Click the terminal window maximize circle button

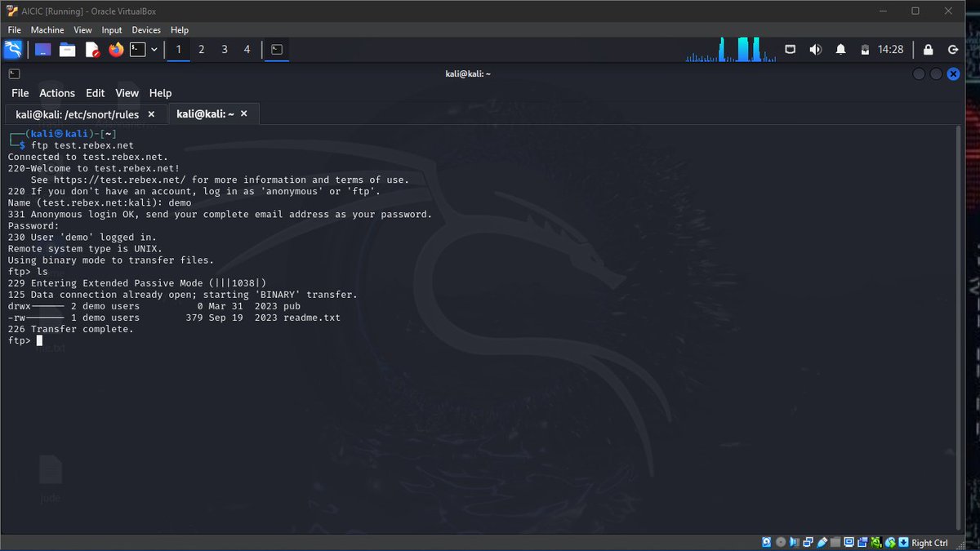[936, 73]
